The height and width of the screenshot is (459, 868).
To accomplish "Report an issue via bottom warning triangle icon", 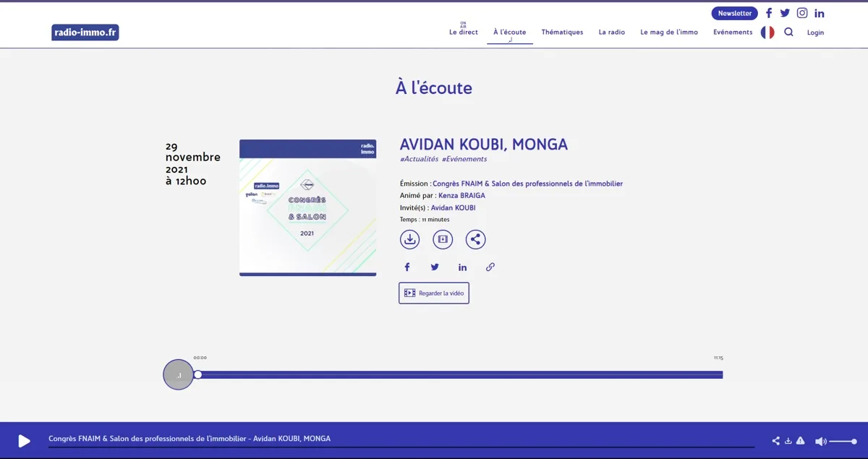I will (801, 441).
